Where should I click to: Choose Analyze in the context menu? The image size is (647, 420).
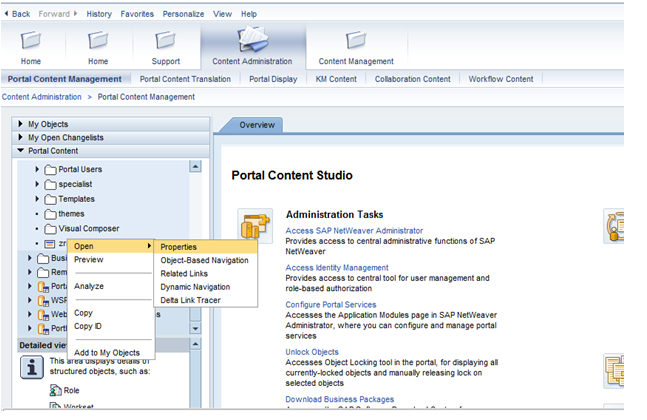click(89, 286)
